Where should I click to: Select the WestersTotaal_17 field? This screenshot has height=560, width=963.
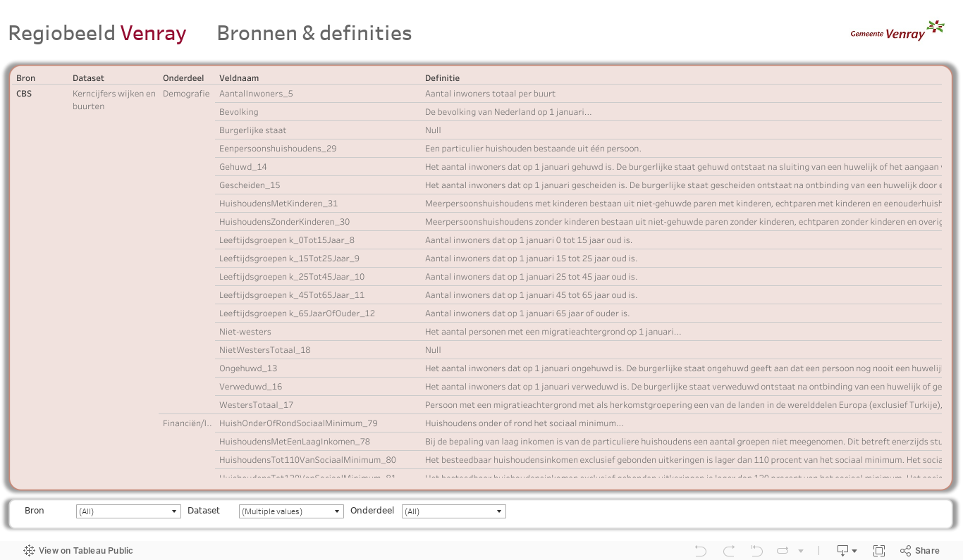click(x=256, y=405)
